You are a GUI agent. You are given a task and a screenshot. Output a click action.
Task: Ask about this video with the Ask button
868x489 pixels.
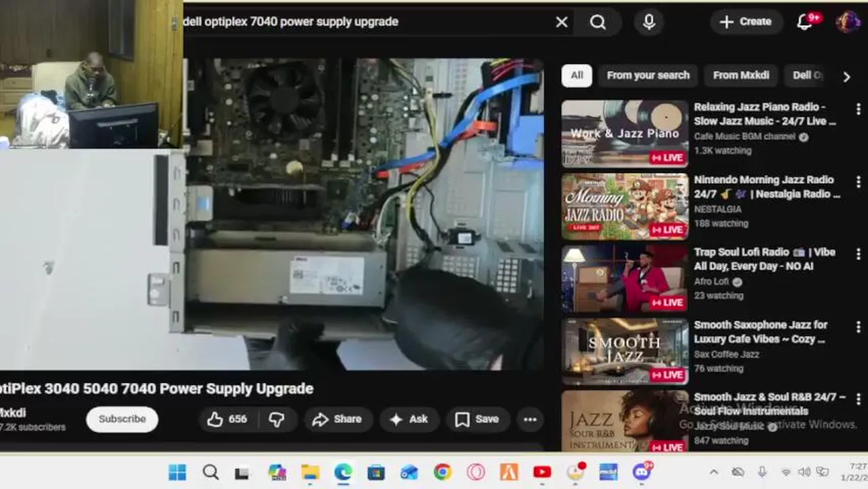point(409,420)
